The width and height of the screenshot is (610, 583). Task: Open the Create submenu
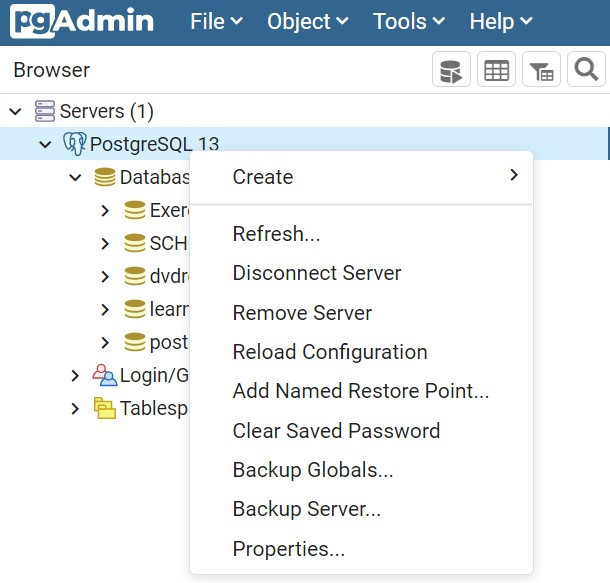coord(361,177)
